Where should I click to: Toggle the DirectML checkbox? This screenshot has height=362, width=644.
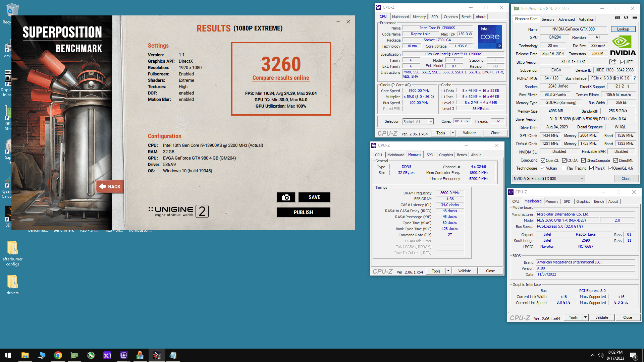pyautogui.click(x=615, y=161)
